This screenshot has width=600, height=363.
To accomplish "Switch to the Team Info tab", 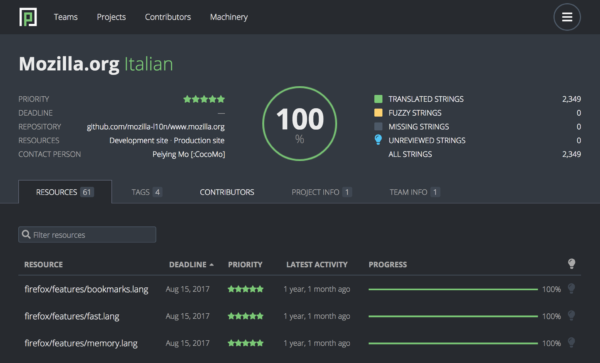I will click(414, 192).
